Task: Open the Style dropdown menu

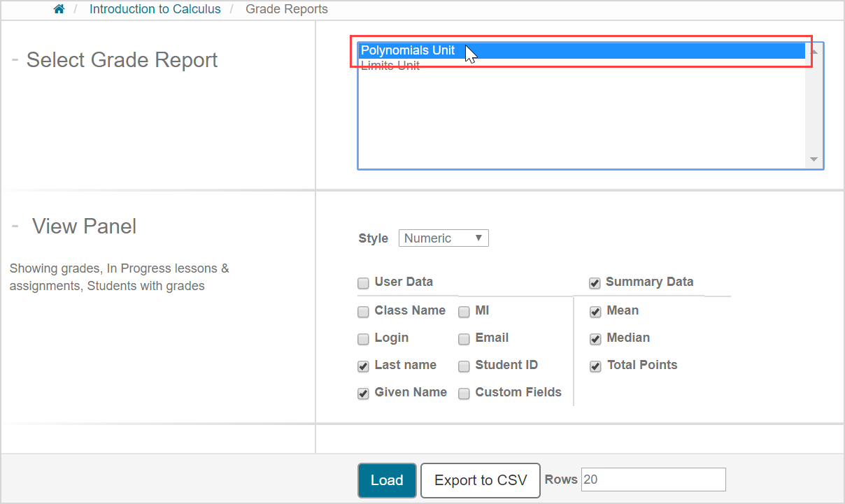Action: [x=443, y=238]
